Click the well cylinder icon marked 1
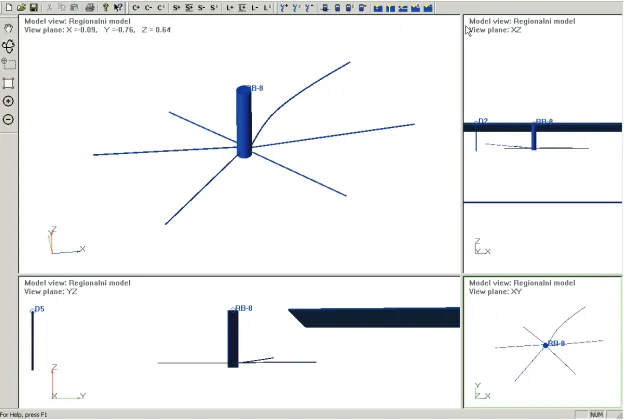This screenshot has width=626, height=420. click(x=349, y=8)
